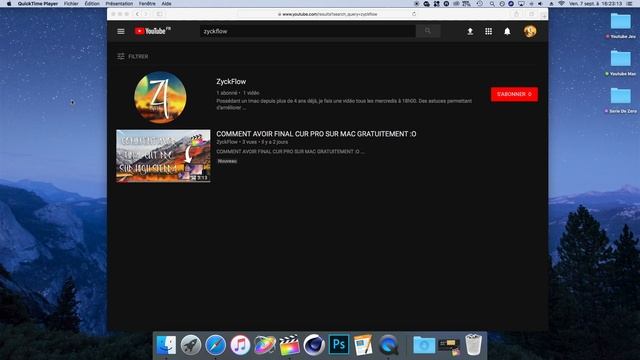Viewport: 640px width, 360px height.
Task: Open the notifications bell
Action: tap(507, 31)
